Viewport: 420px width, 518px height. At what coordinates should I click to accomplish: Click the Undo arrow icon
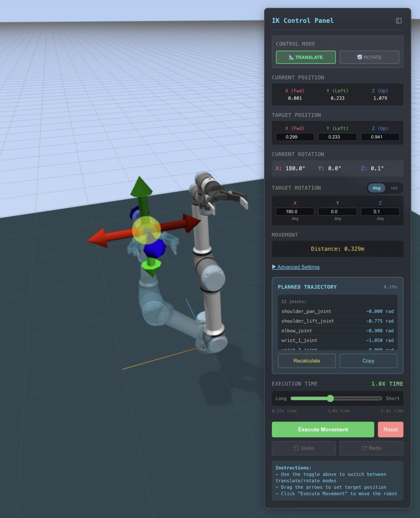295,448
